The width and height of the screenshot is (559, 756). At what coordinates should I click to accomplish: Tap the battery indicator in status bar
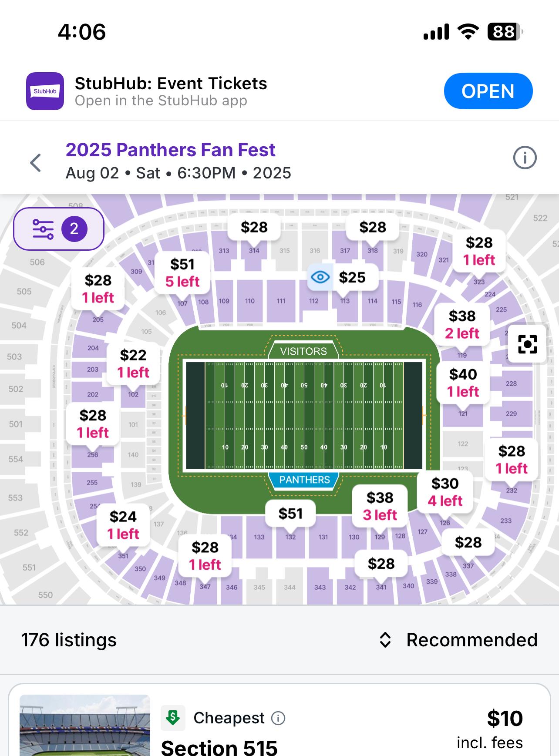[x=505, y=32]
